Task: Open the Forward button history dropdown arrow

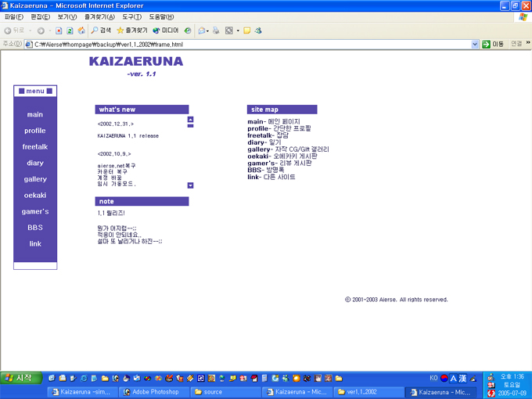Action: click(50, 31)
